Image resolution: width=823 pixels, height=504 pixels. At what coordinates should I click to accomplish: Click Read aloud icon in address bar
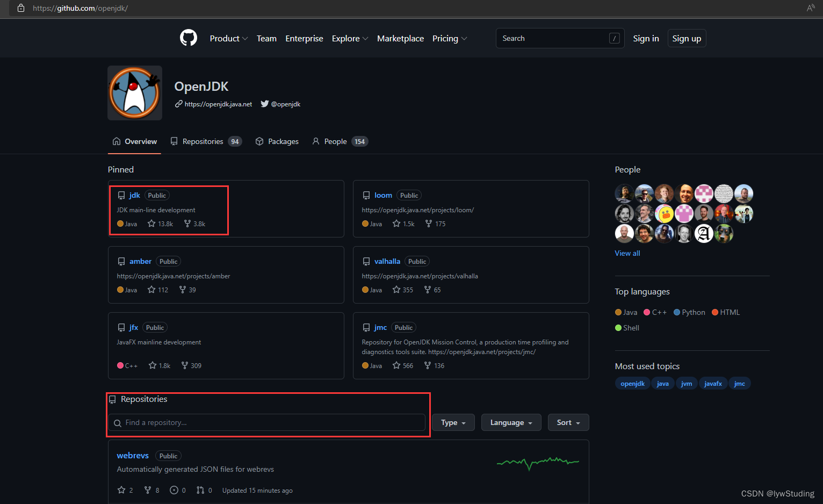tap(811, 8)
